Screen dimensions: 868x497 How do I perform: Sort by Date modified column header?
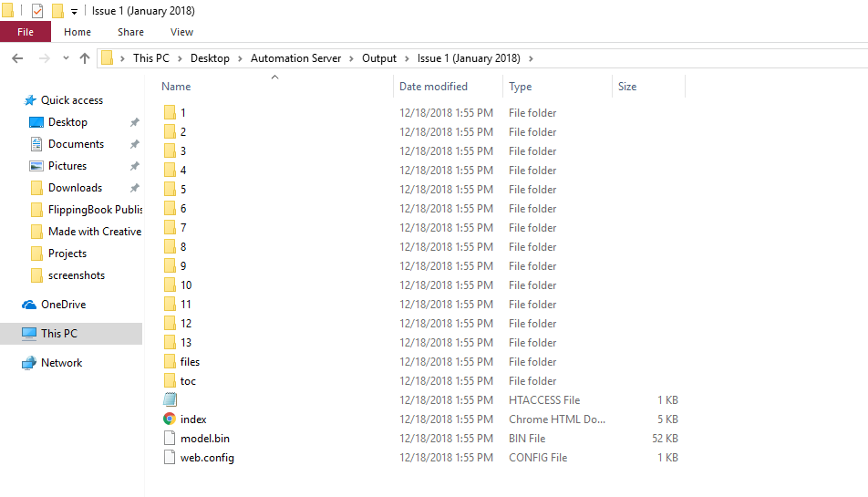tap(433, 87)
